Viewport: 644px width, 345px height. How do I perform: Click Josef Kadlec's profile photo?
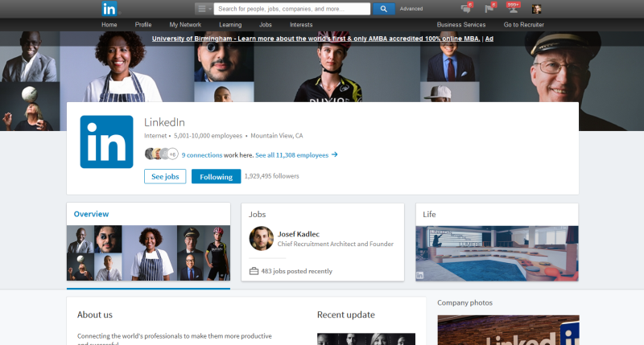261,238
